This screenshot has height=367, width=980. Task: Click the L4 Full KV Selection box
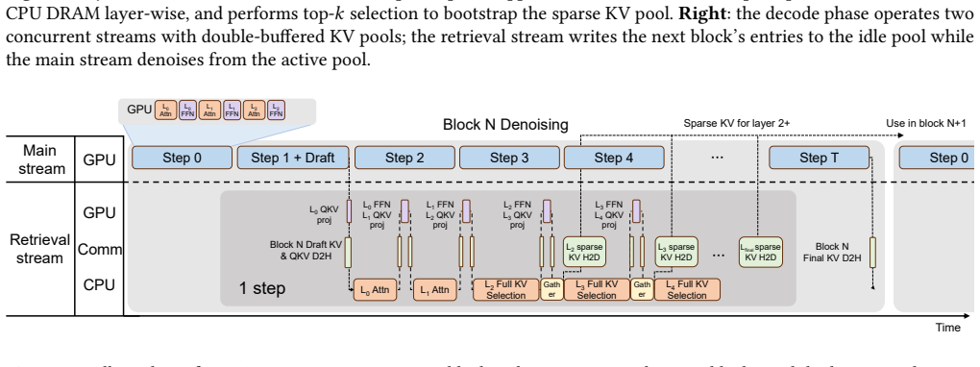pyautogui.click(x=687, y=290)
